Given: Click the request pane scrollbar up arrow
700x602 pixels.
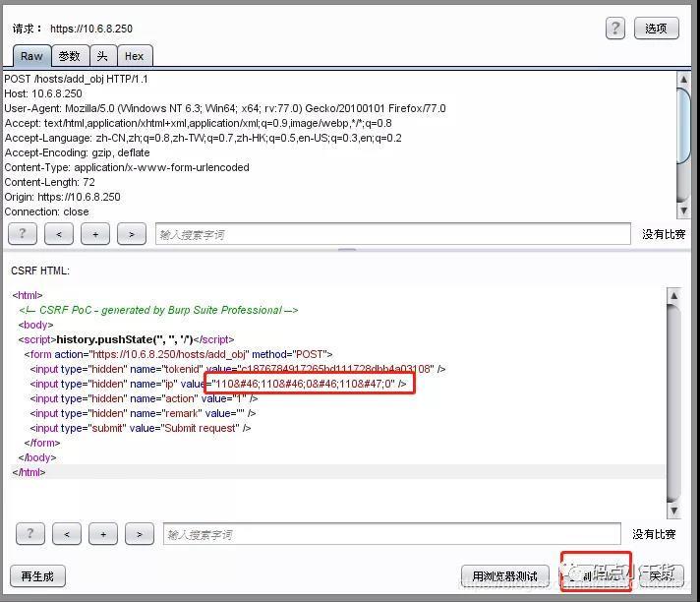Looking at the screenshot, I should 683,79.
